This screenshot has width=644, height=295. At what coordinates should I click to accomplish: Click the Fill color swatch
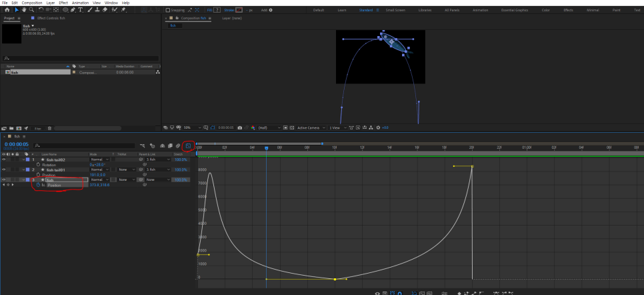(x=217, y=10)
